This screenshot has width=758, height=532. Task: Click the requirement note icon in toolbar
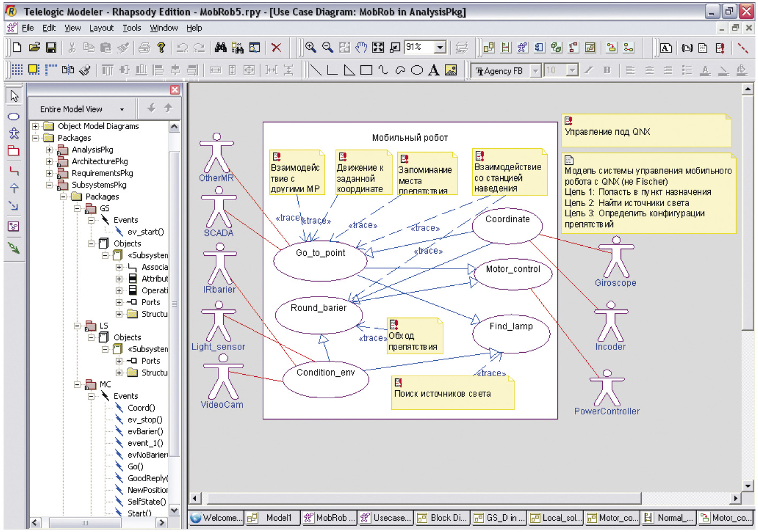pyautogui.click(x=720, y=48)
